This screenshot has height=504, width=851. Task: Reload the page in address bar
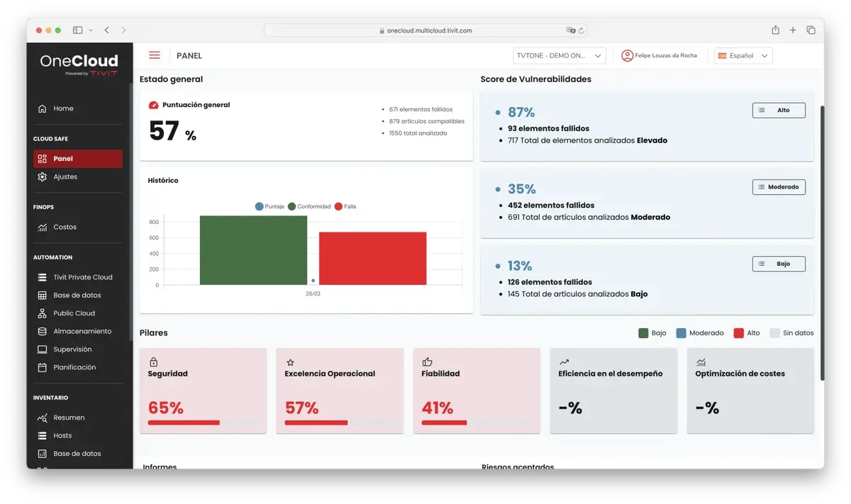pyautogui.click(x=581, y=30)
